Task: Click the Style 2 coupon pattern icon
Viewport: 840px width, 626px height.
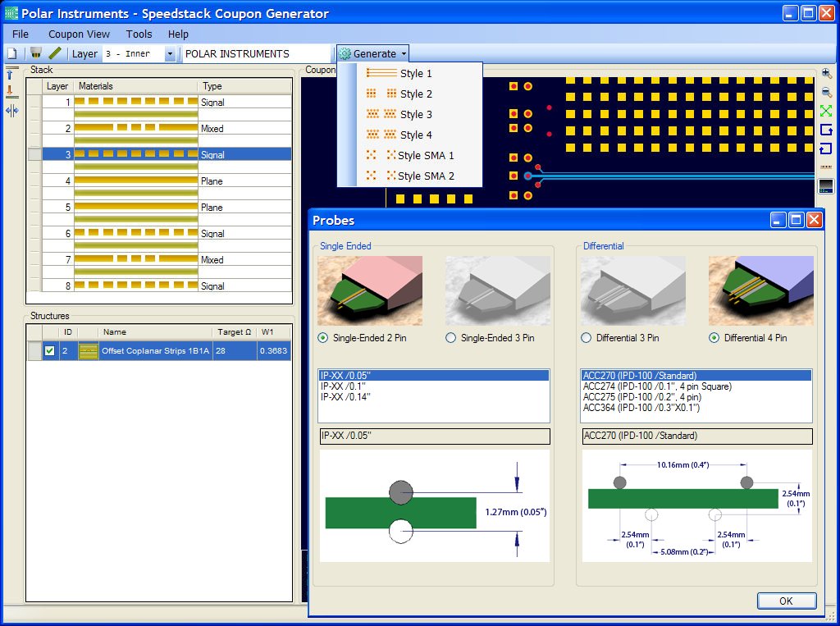Action: pos(381,94)
